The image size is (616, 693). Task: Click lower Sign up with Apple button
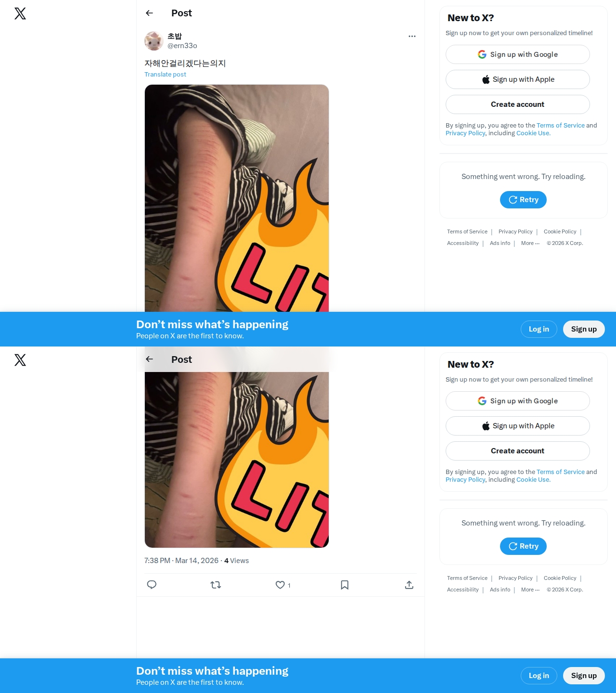click(518, 426)
